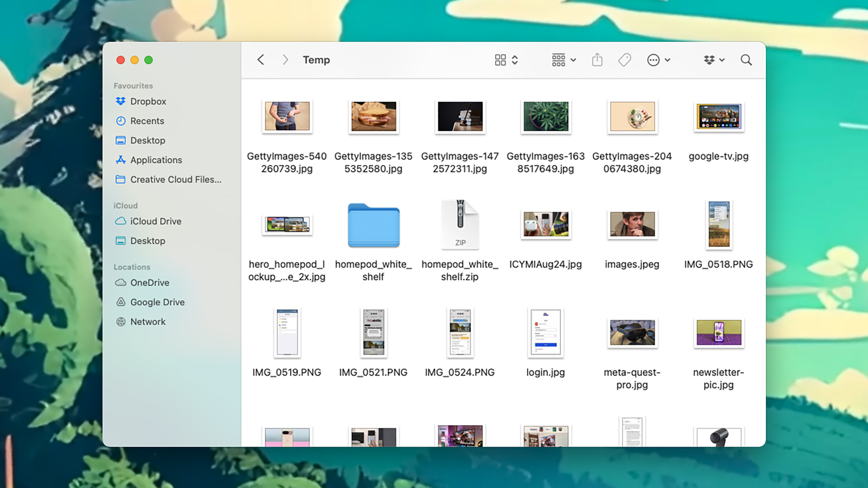
Task: Click the forward navigation chevron
Action: pyautogui.click(x=285, y=60)
